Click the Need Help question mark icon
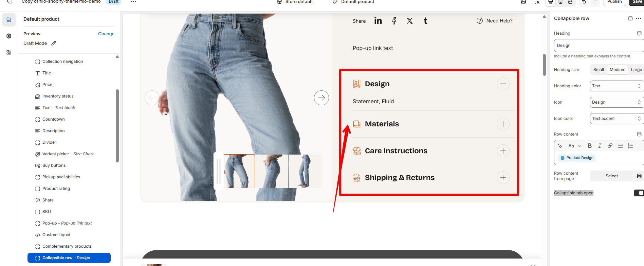 pos(480,21)
